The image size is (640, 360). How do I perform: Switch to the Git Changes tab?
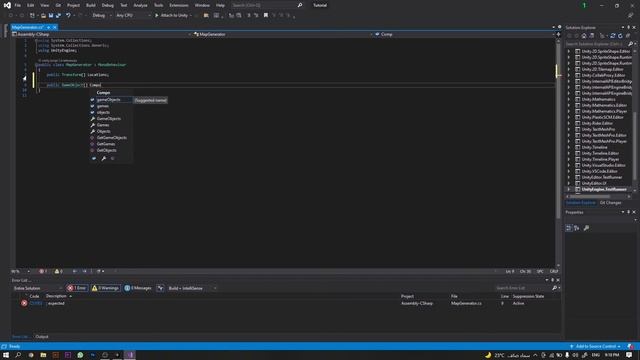point(611,203)
